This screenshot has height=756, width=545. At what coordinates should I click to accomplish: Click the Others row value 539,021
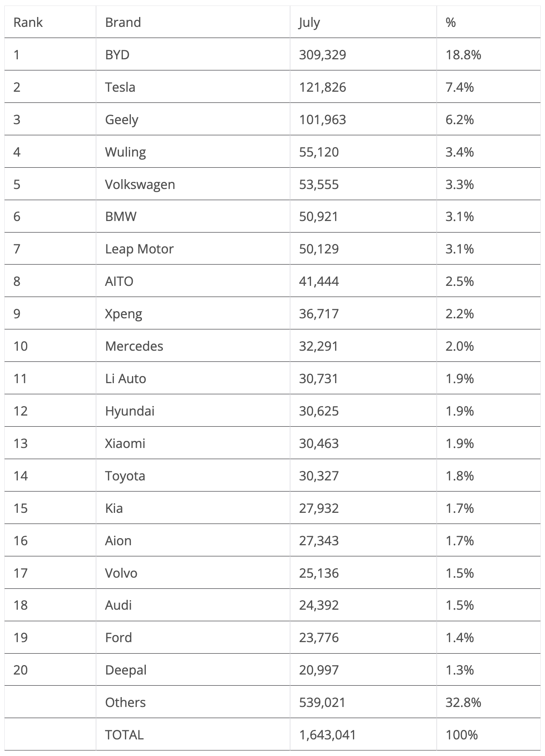tap(322, 702)
